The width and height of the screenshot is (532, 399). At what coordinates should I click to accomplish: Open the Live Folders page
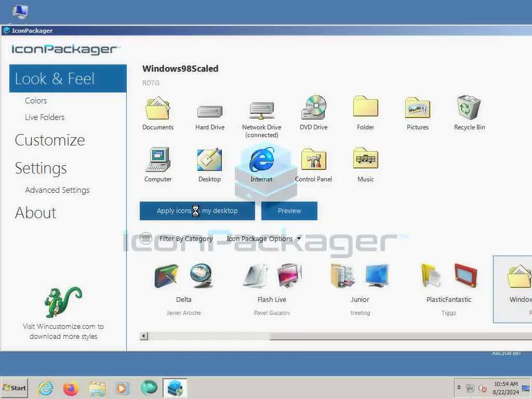coord(45,117)
